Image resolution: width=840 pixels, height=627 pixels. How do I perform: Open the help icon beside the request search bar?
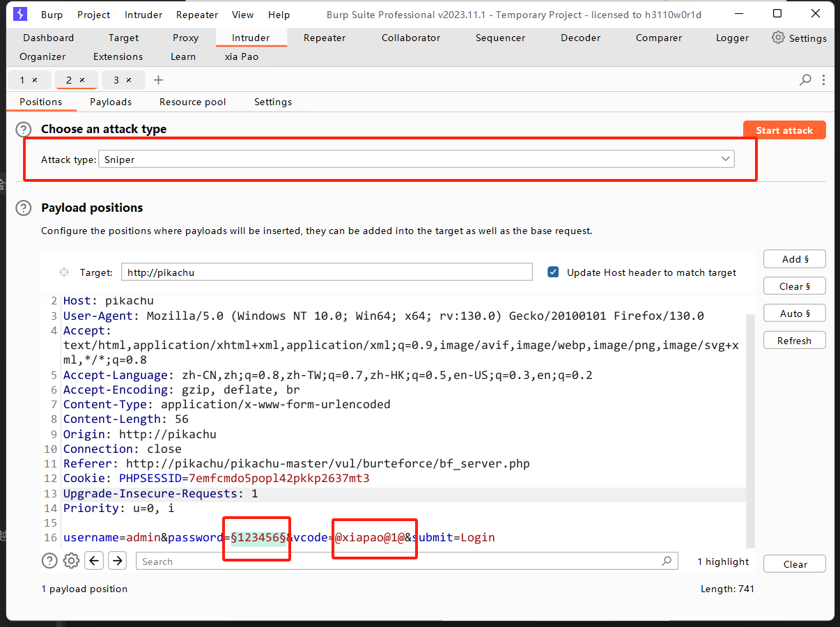click(49, 560)
